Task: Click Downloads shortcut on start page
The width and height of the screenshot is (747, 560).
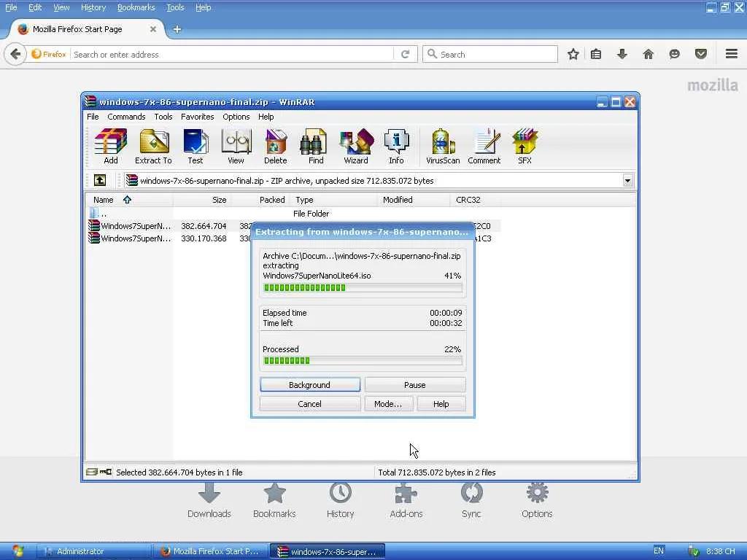Action: (209, 500)
